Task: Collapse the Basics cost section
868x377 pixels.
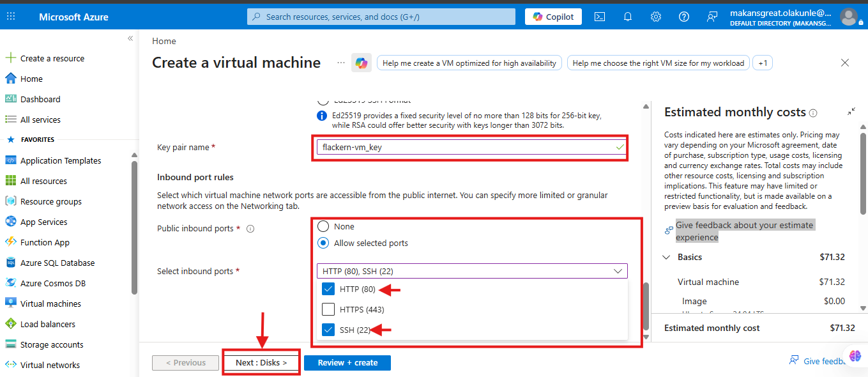Action: [666, 258]
